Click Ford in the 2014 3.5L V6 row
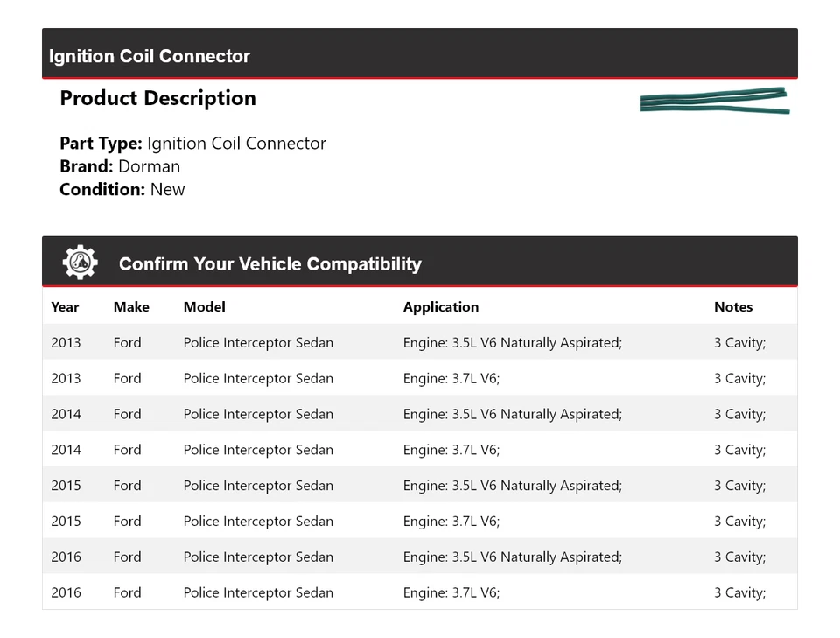840x638 pixels. tap(127, 414)
